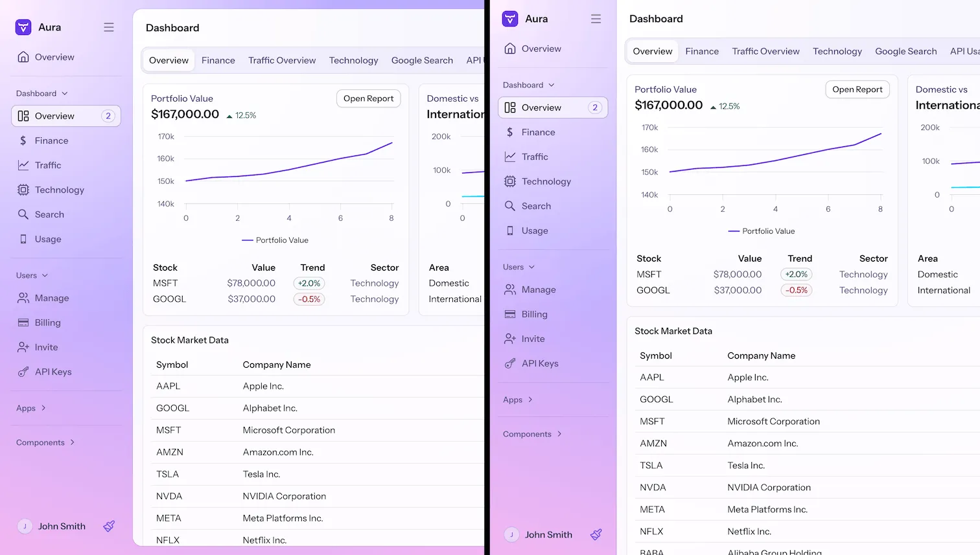Switch to the Finance tab in the left window

coord(218,60)
